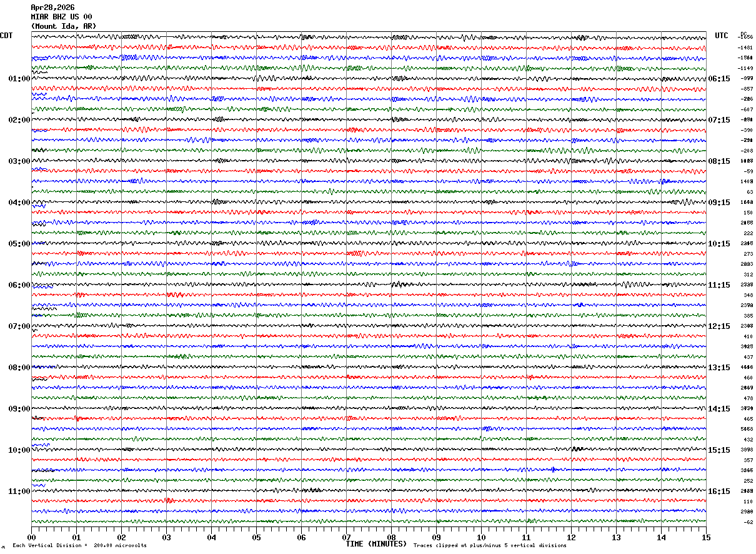The width and height of the screenshot is (756, 554).
Task: Click the DC offset value -607
Action: [x=747, y=109]
